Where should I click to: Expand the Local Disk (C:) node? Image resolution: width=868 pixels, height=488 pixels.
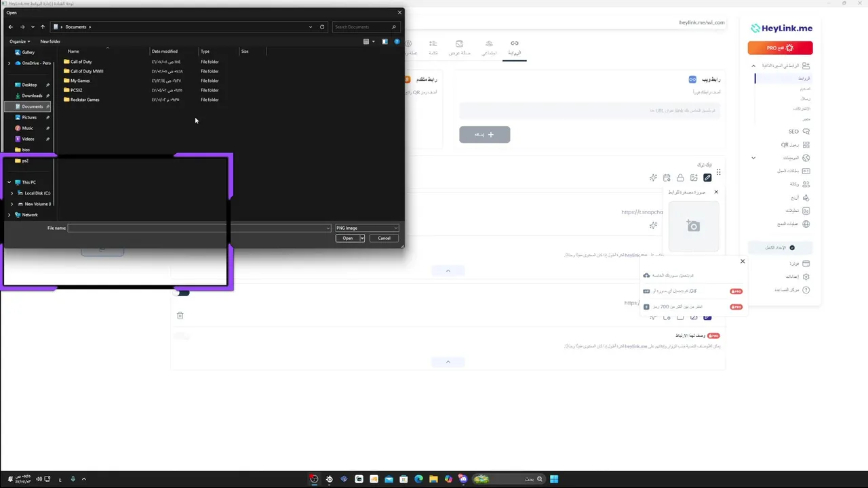[x=12, y=193]
